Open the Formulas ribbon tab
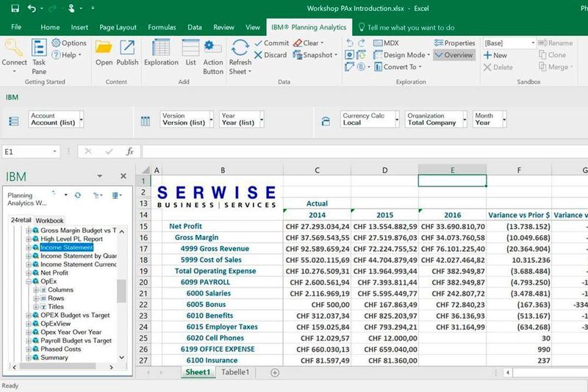This screenshot has width=588, height=392. 162,27
